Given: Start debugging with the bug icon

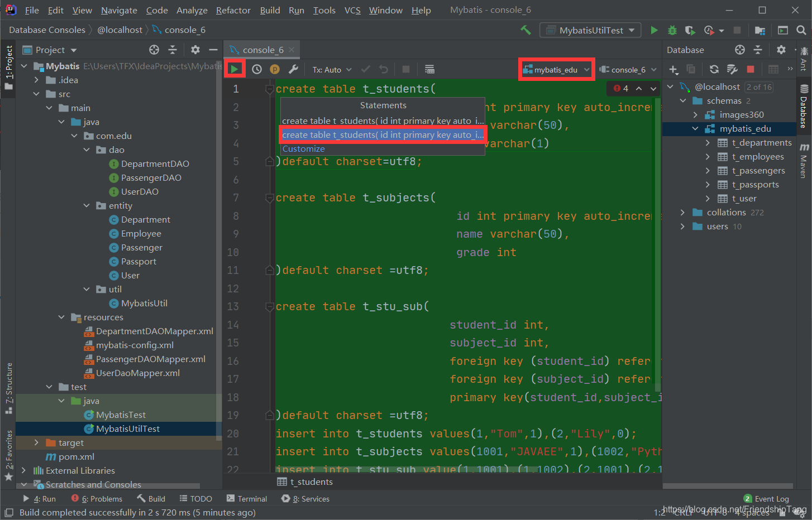Looking at the screenshot, I should (x=672, y=30).
